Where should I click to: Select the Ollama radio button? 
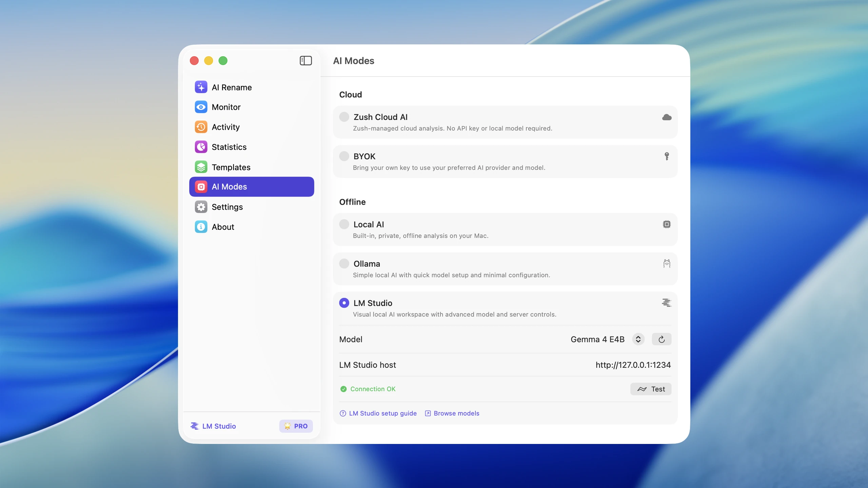click(344, 264)
